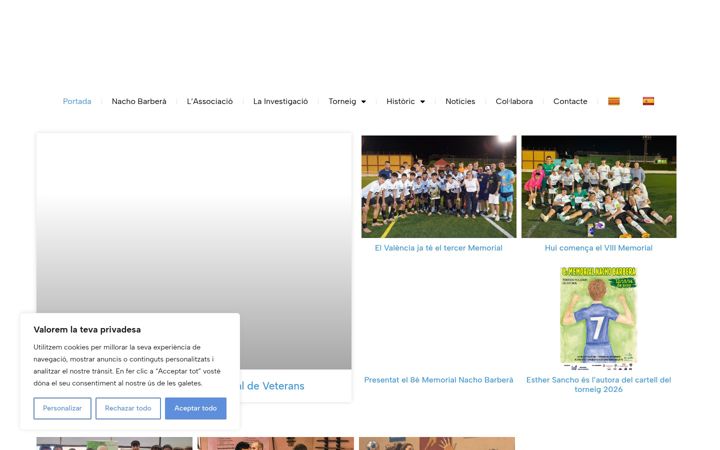
Task: Open the Notícies menu item
Action: pos(460,101)
